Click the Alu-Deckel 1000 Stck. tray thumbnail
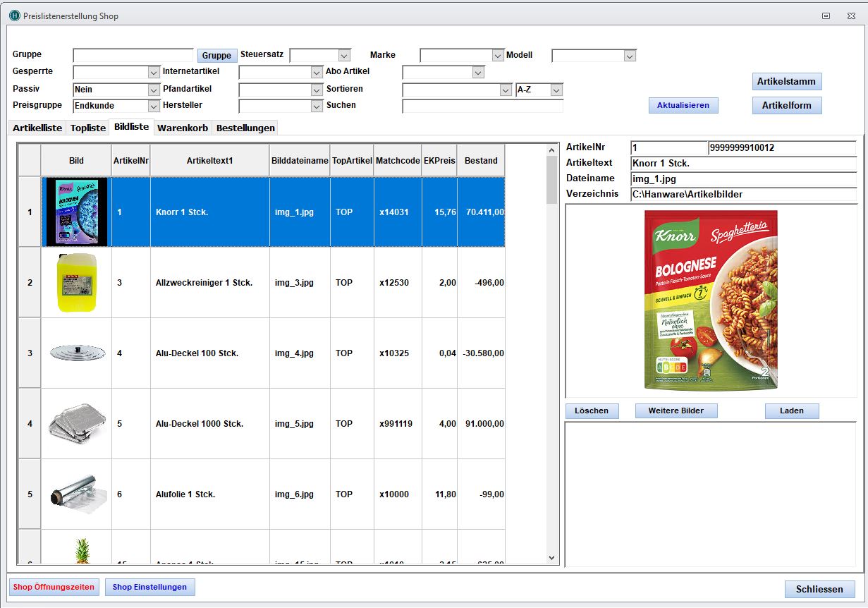 pos(76,423)
